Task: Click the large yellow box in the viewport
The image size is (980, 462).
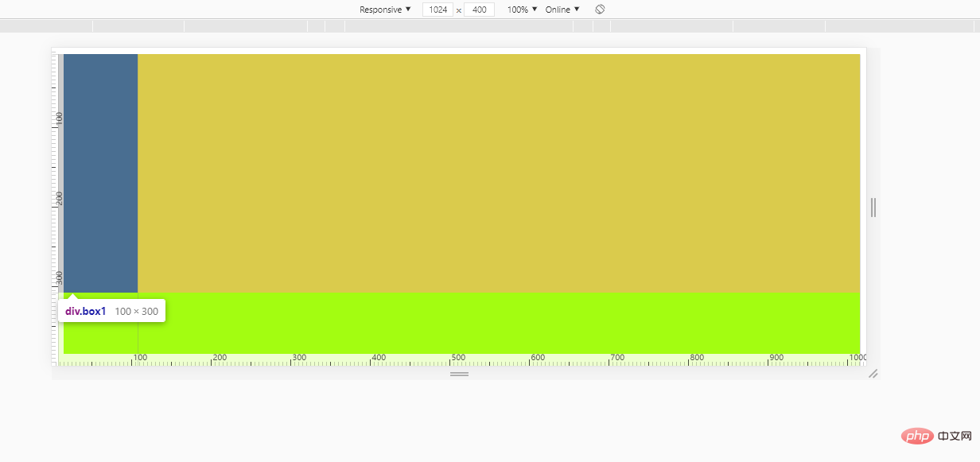Action: click(x=499, y=173)
